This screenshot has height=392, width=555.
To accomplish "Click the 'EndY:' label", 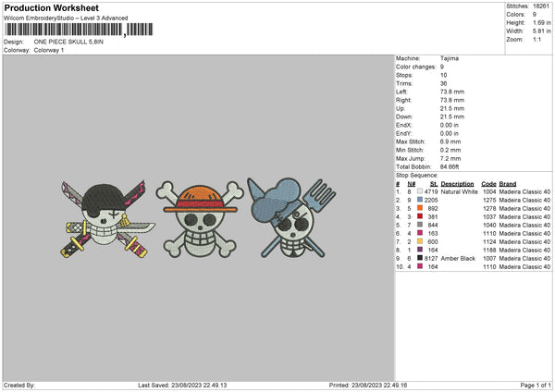I will [404, 133].
